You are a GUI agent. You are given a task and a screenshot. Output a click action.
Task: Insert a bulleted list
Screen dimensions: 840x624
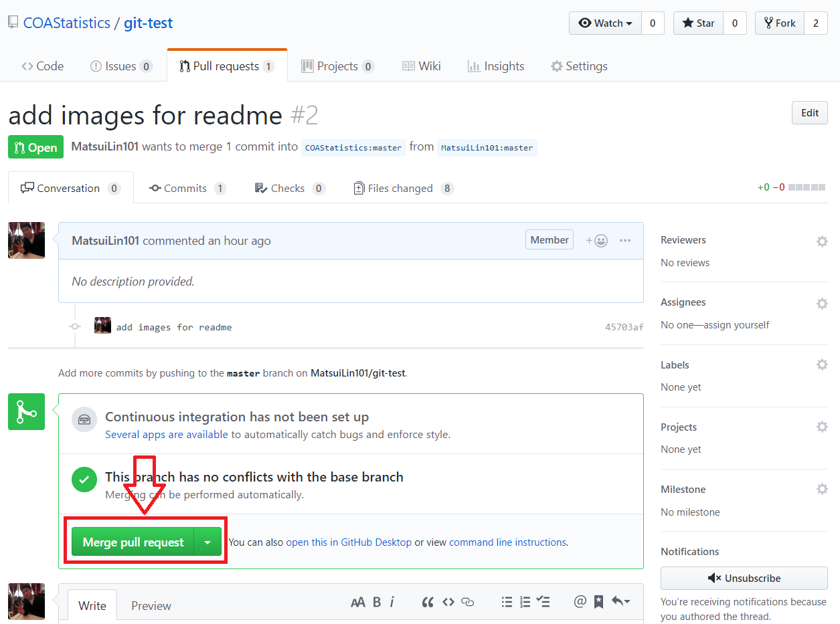coord(507,602)
